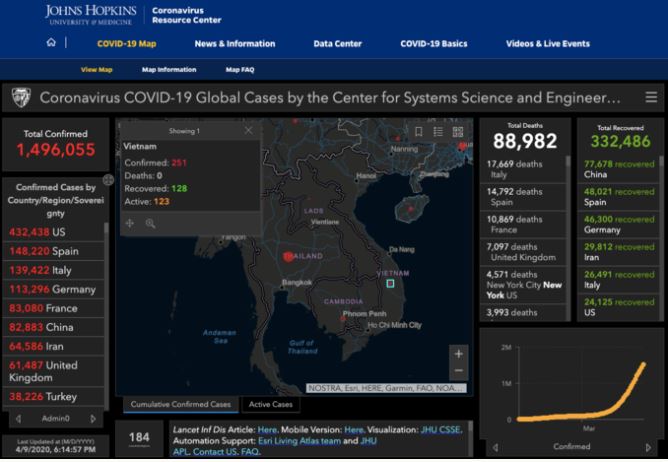Switch to the Active Cases tab
Screen dimensions: 668x462
(x=269, y=404)
